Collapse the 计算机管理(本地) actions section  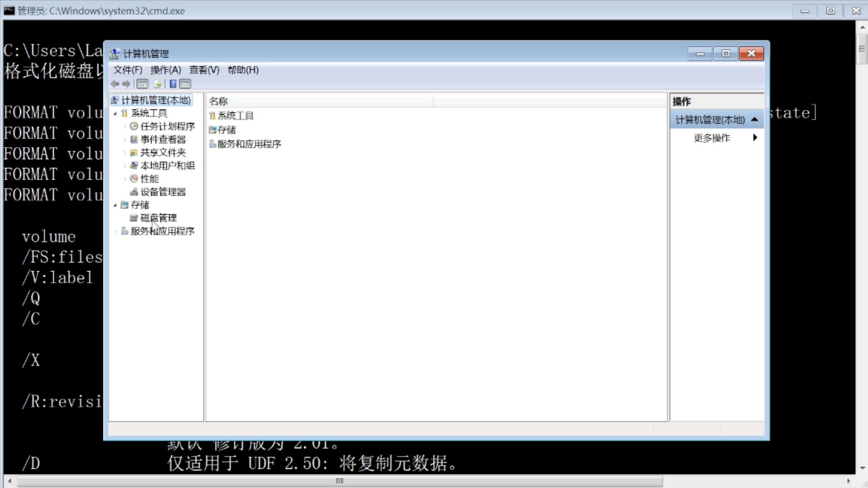(755, 119)
